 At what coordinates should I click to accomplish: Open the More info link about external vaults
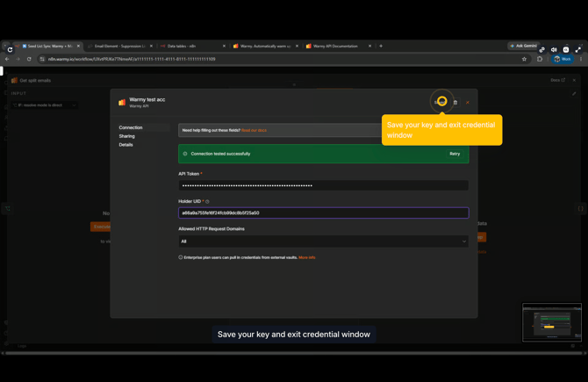307,257
